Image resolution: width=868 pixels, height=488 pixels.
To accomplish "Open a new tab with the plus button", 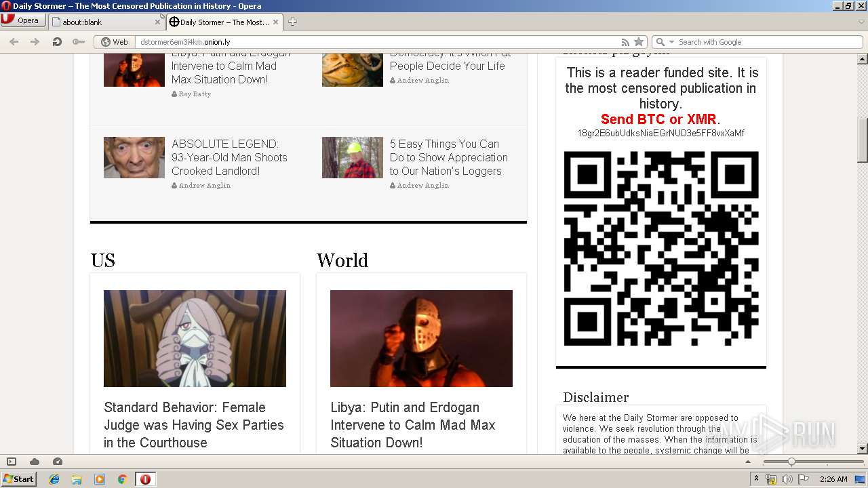I will (x=292, y=22).
